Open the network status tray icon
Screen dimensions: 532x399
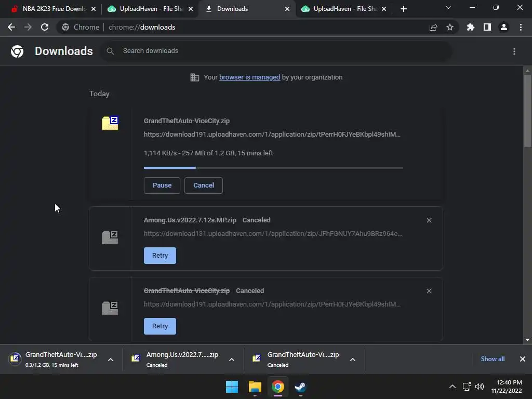pos(467,387)
